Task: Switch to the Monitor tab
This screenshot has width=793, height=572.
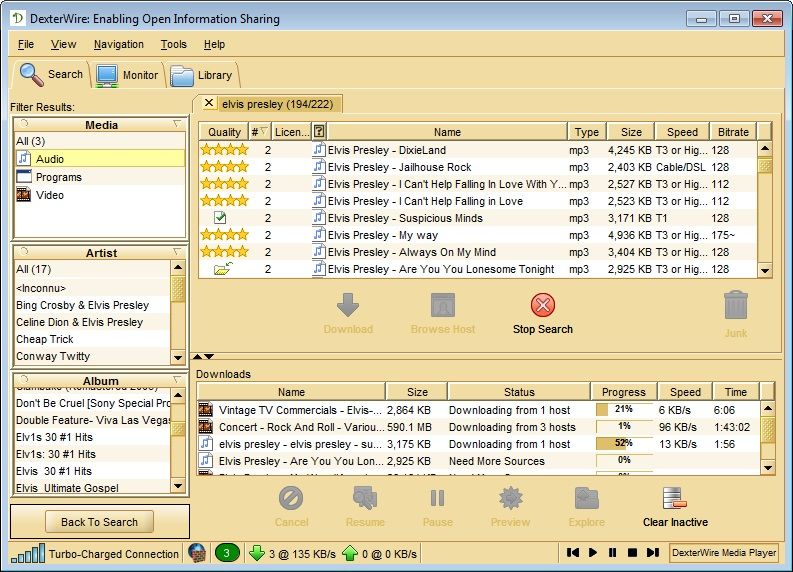Action: (127, 75)
